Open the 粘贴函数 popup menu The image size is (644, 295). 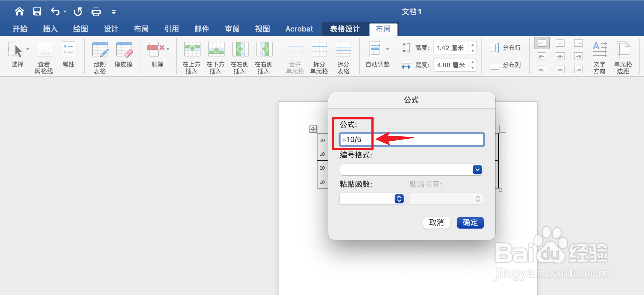pos(372,199)
